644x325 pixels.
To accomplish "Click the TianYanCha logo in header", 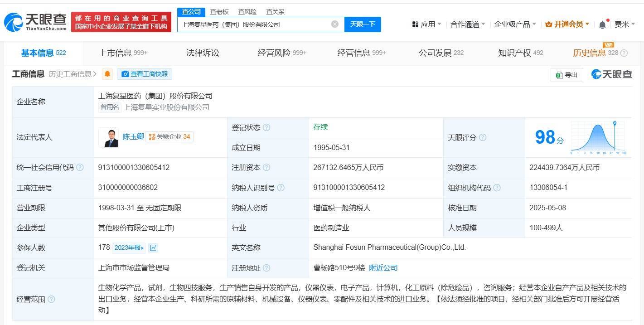I will [35, 22].
